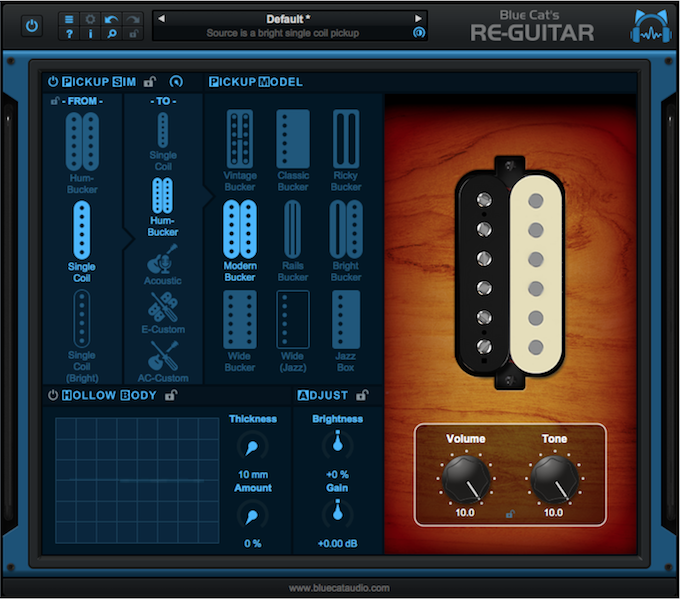Click the round preset icon in display

tap(418, 33)
